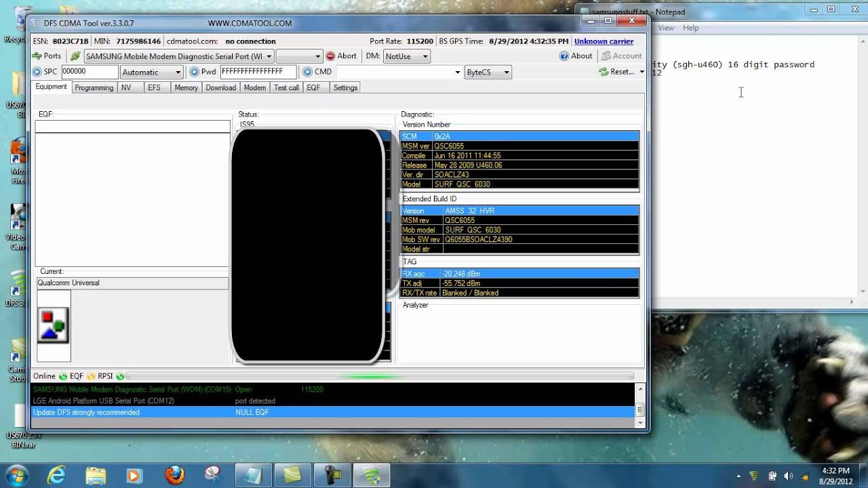Click the Reset green refresh icon
This screenshot has height=488, width=868.
(x=603, y=72)
